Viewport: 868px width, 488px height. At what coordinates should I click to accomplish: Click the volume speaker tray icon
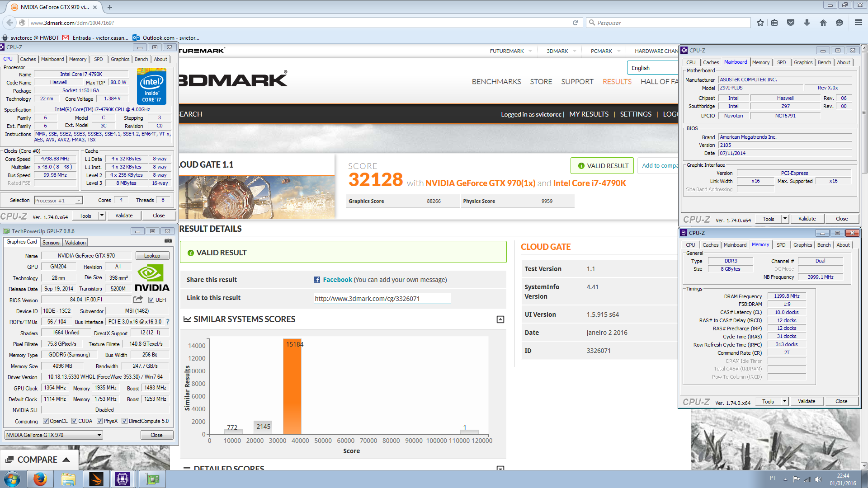[x=818, y=479]
